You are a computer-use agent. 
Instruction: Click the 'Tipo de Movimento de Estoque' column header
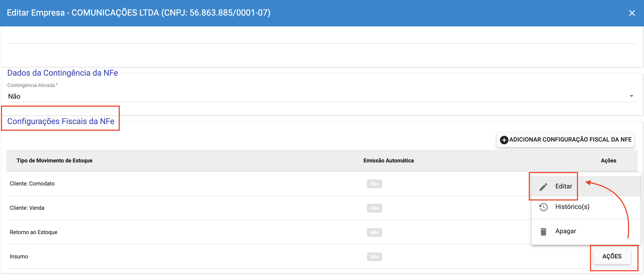(x=55, y=161)
